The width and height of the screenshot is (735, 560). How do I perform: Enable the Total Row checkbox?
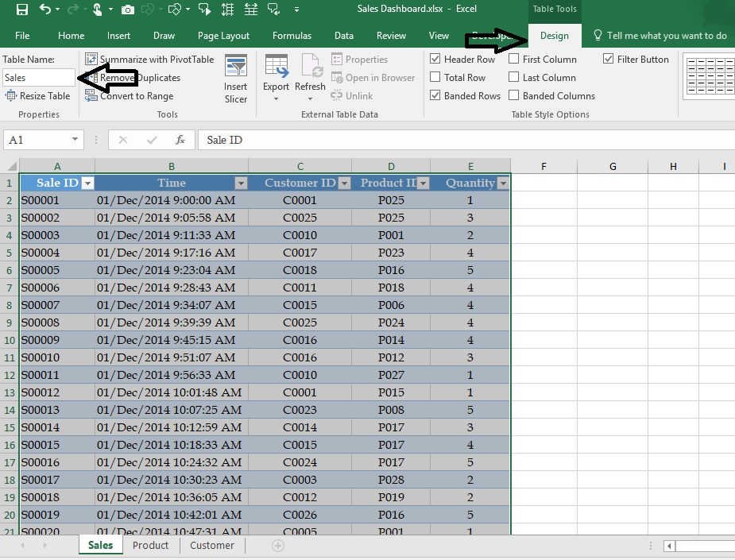click(x=435, y=77)
